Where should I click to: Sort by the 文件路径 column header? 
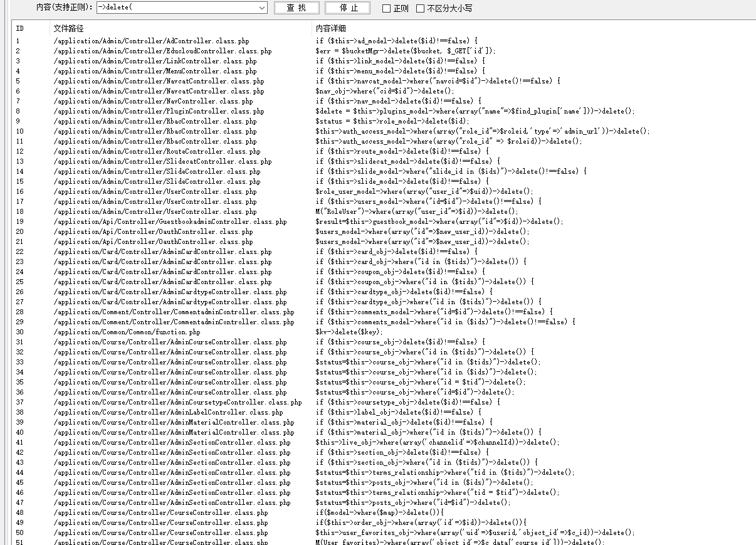pos(68,28)
